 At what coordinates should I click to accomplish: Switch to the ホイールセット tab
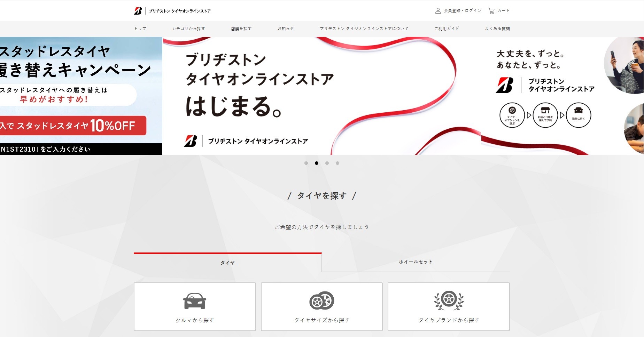[416, 262]
